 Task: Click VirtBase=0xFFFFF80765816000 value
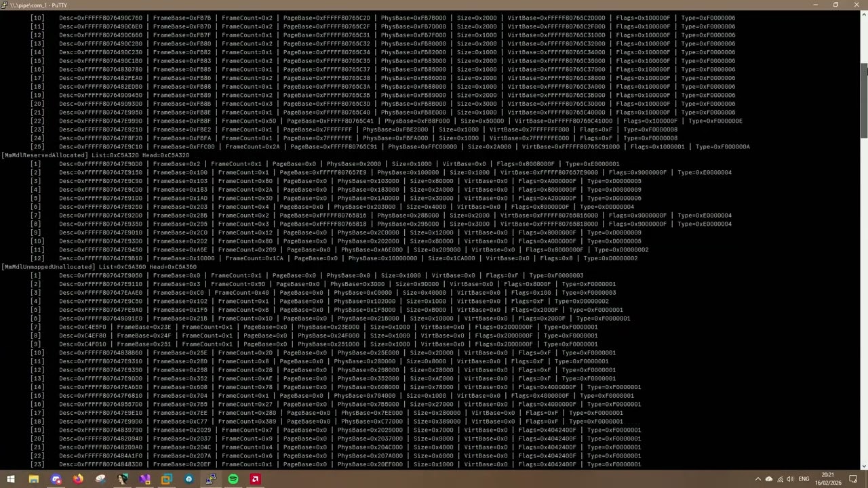click(x=549, y=216)
